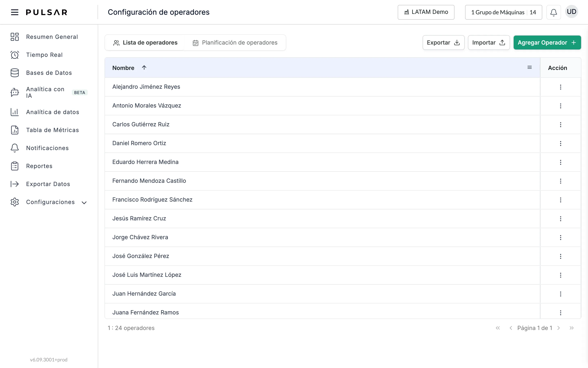Click the Bases de Datos database icon
This screenshot has height=368, width=588.
coord(14,73)
